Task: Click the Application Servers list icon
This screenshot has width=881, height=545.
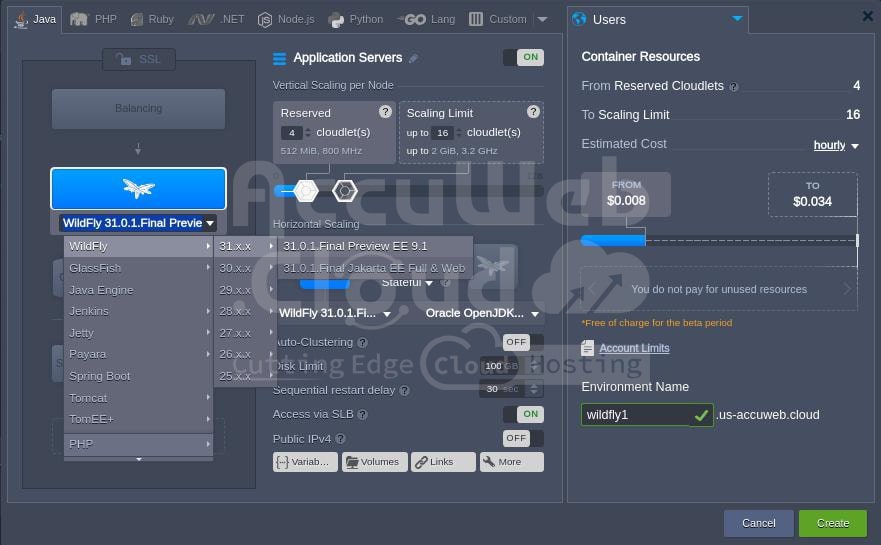Action: coord(279,58)
